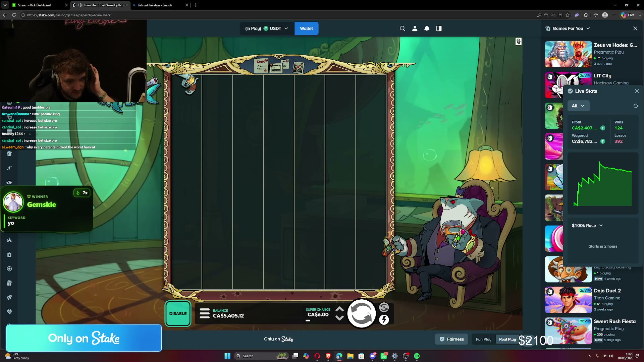Reload the current page

pos(14,15)
